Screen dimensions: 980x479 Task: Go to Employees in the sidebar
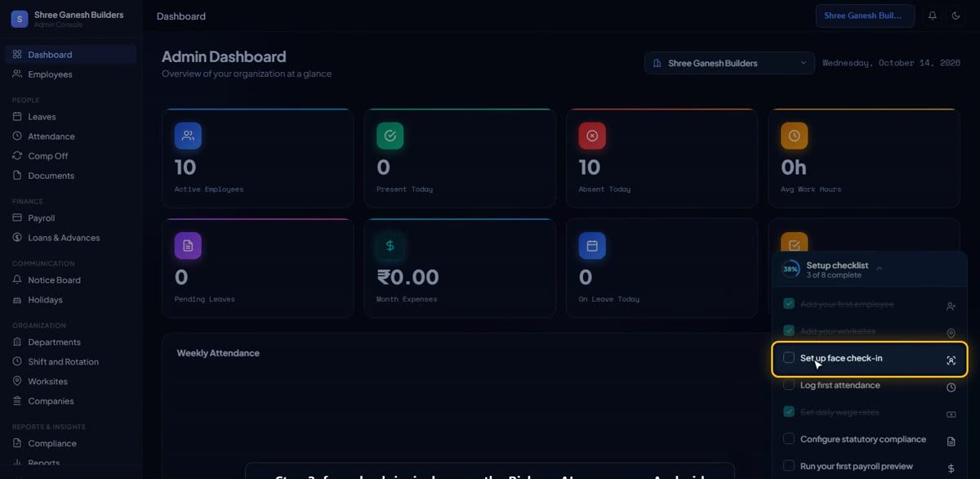coord(70,74)
